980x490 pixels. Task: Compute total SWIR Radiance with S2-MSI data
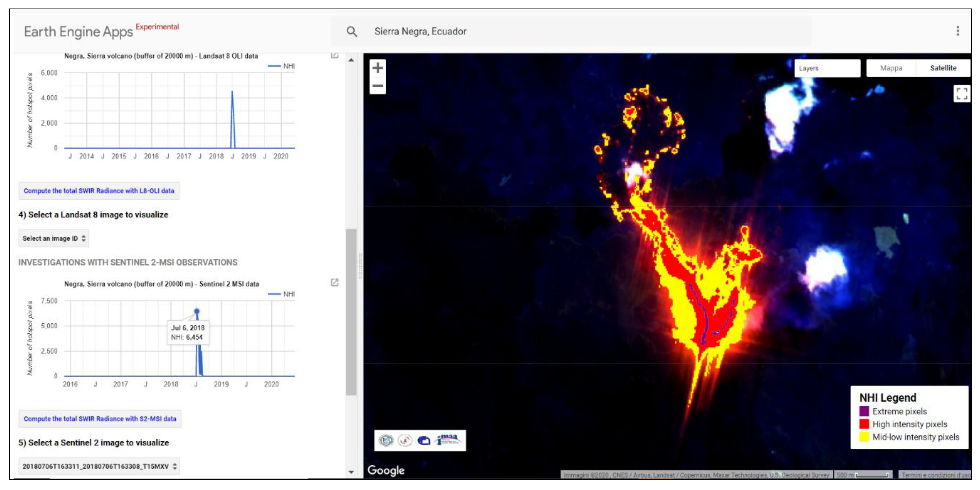[100, 418]
